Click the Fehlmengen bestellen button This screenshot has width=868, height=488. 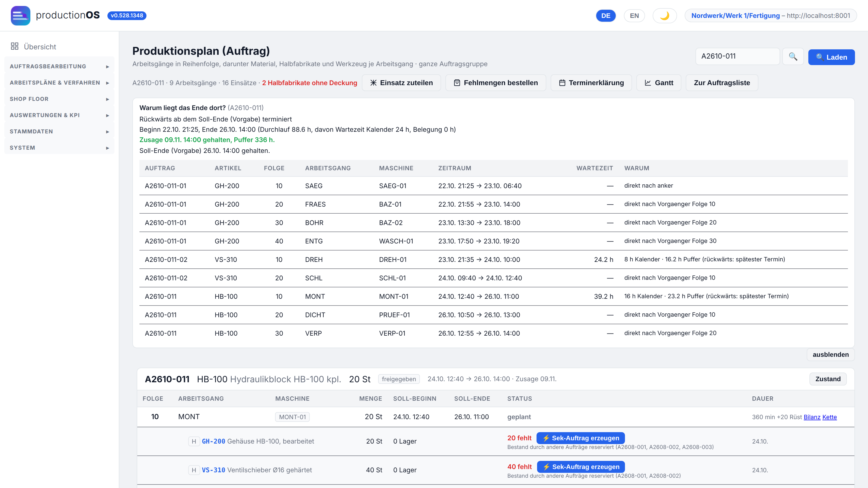[x=496, y=83]
